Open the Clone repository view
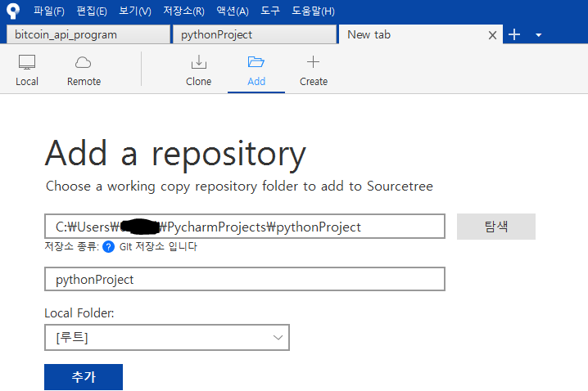This screenshot has width=588, height=391. [199, 70]
